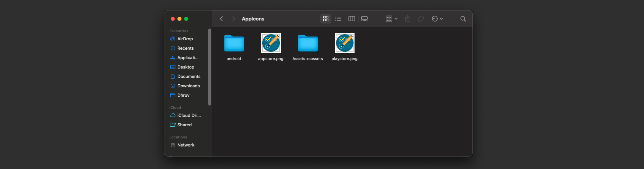Open the group-by options dropdown
Screen dimensions: 644x169
pyautogui.click(x=391, y=19)
